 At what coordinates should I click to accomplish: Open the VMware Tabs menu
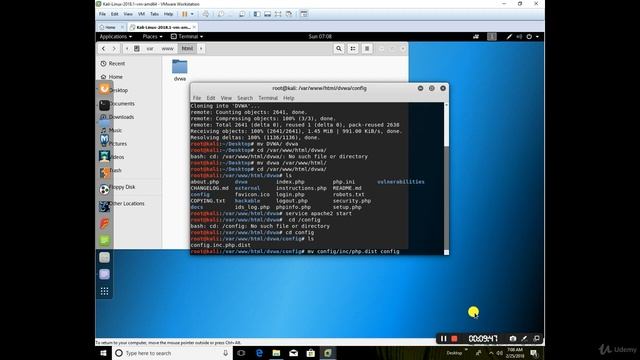[154, 14]
